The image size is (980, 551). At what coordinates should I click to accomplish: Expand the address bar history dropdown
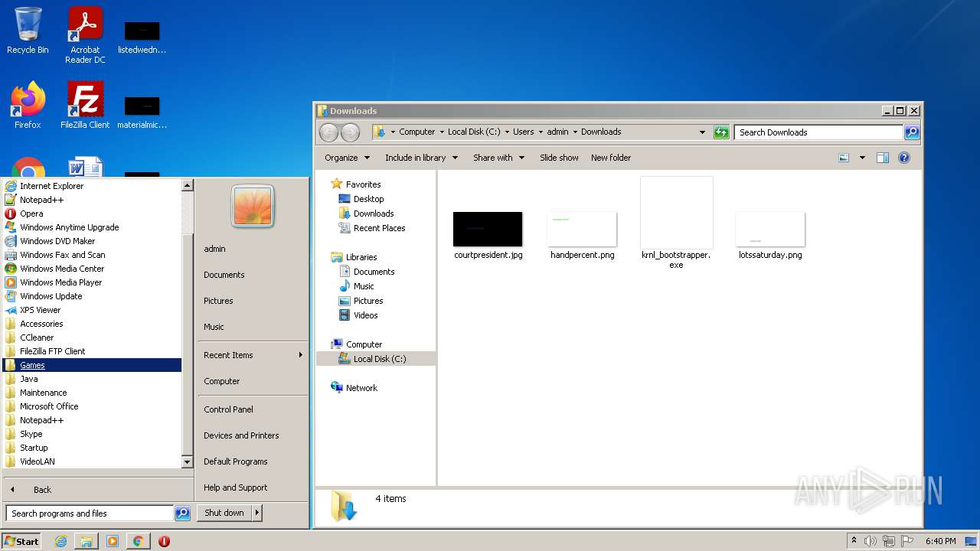click(702, 132)
